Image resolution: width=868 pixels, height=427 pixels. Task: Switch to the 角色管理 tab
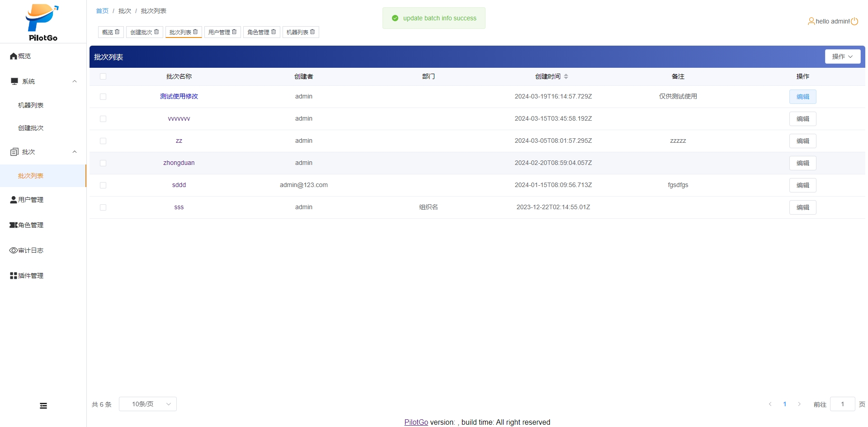(258, 32)
